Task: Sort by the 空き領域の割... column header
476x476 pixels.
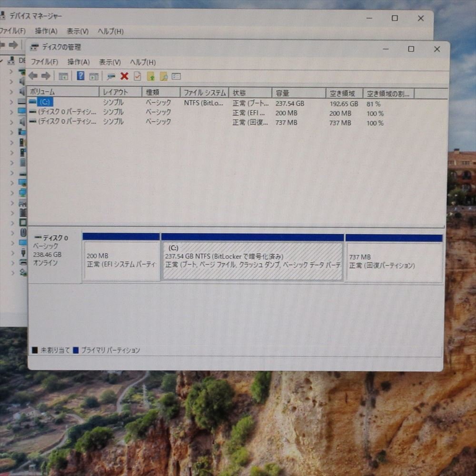Action: pos(388,94)
